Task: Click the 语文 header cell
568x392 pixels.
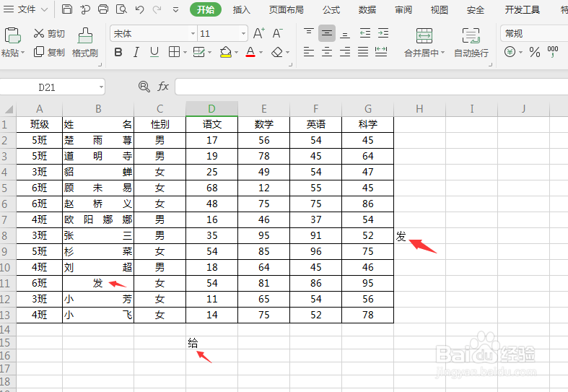Action: click(212, 124)
